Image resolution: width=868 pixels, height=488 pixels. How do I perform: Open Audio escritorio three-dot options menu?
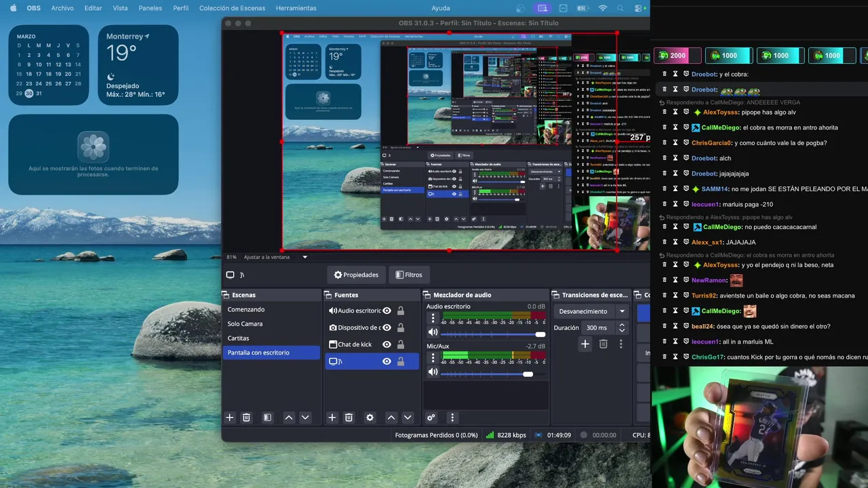pos(433,317)
